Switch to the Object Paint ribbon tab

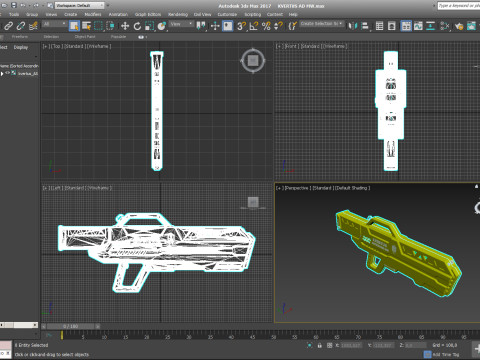pos(85,37)
